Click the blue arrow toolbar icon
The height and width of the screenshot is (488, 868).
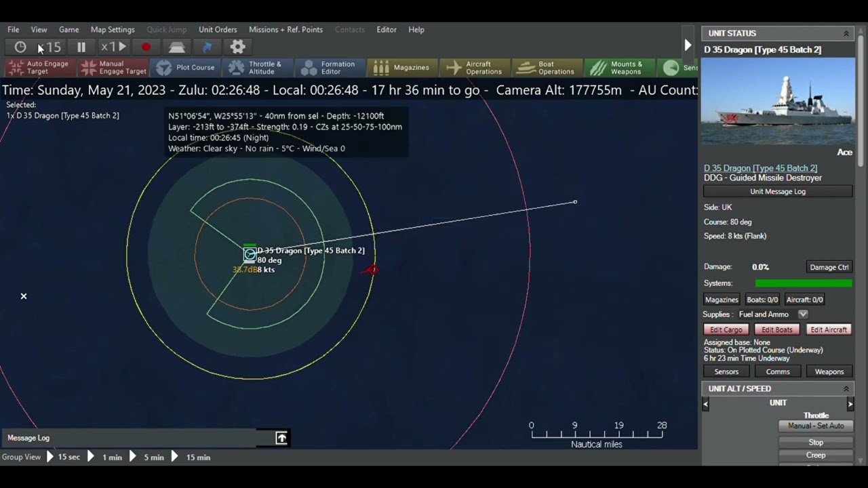(x=208, y=47)
